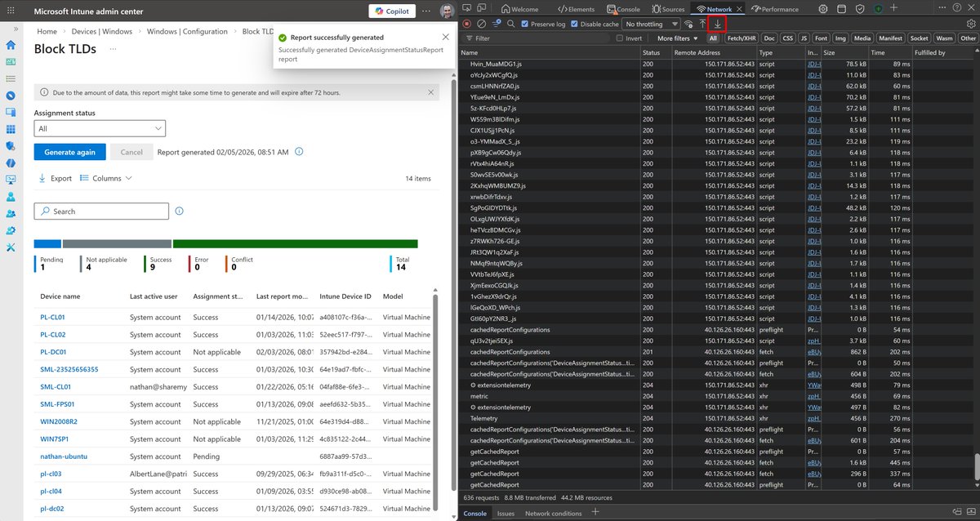Select the Fetch/XHR request type filter

[741, 38]
